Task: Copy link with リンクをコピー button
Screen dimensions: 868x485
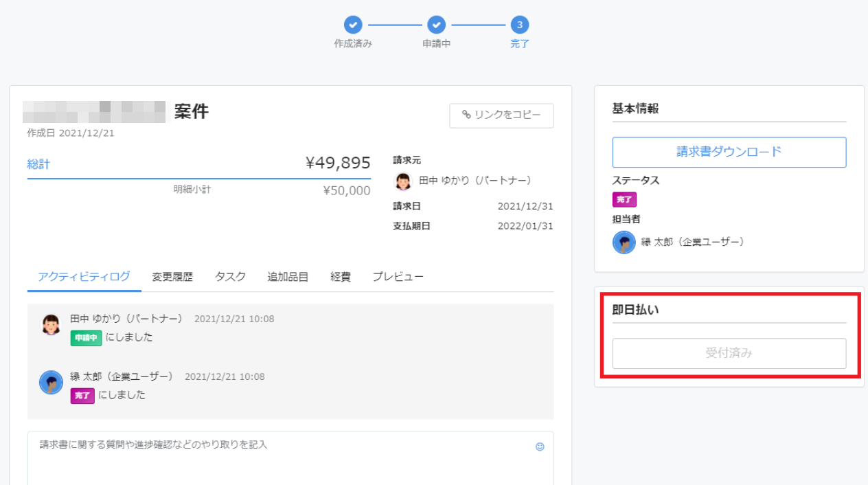Action: [x=501, y=115]
